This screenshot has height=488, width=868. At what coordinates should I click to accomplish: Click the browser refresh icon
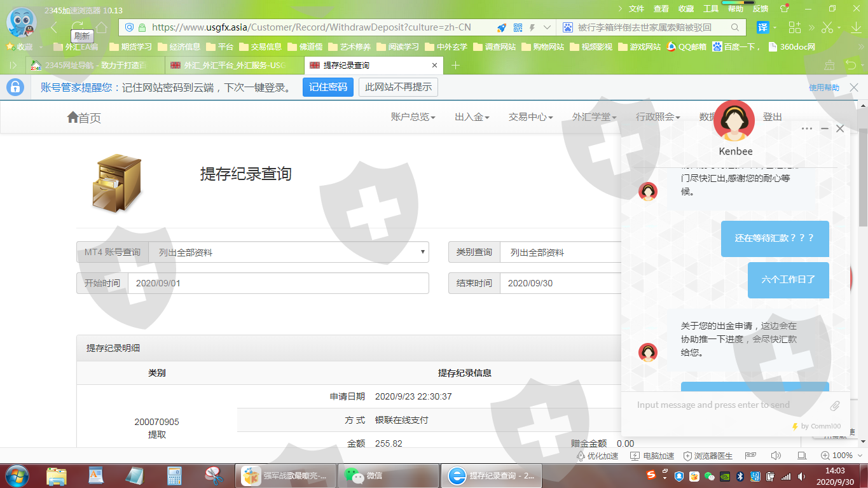tap(77, 26)
